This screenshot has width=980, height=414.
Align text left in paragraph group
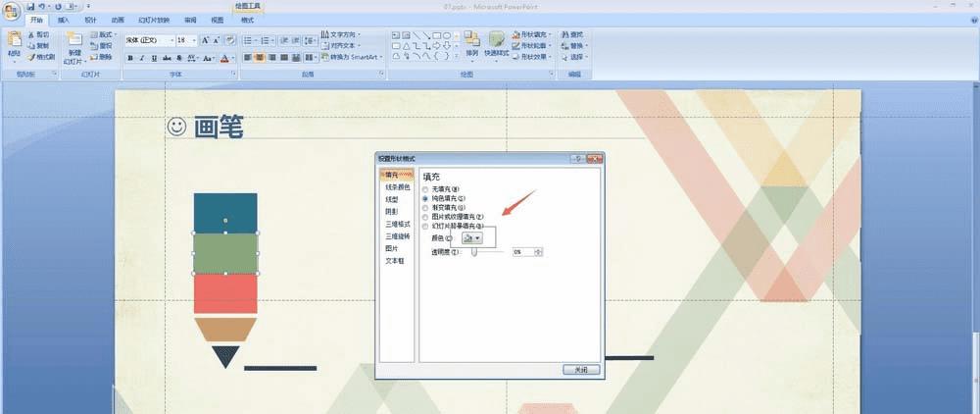[248, 58]
